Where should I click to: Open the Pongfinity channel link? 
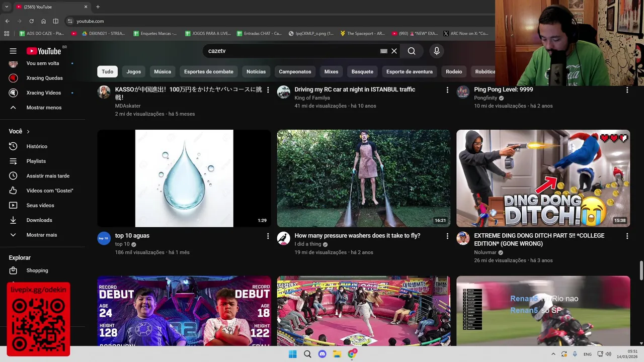coord(486,98)
